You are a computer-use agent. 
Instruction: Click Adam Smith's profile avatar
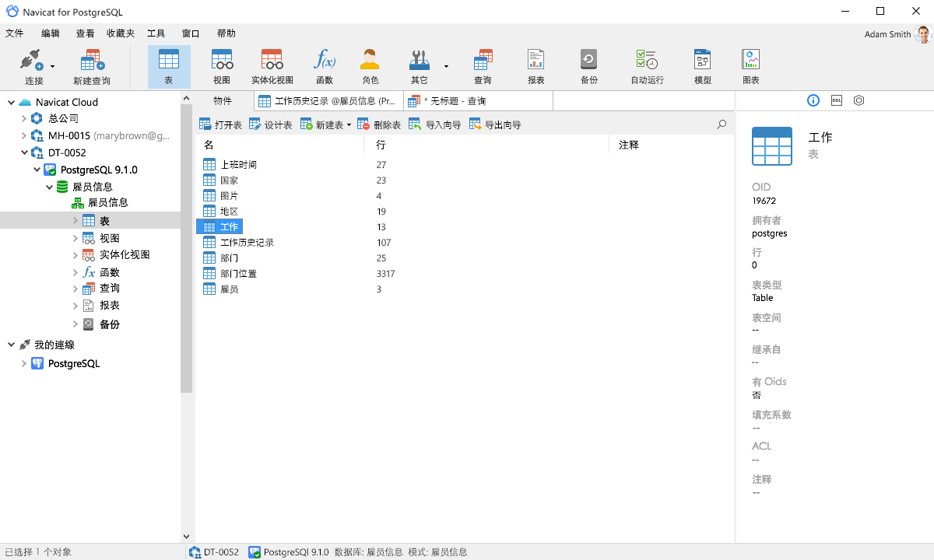coord(924,34)
